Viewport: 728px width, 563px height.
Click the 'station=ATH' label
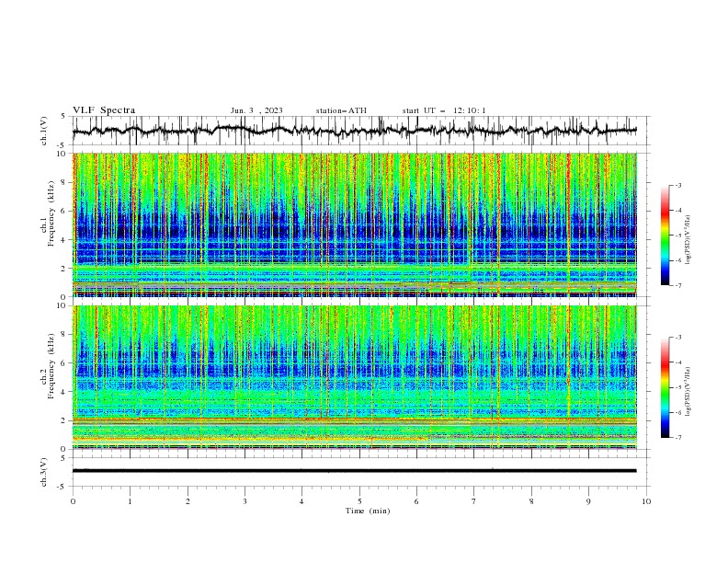[341, 110]
